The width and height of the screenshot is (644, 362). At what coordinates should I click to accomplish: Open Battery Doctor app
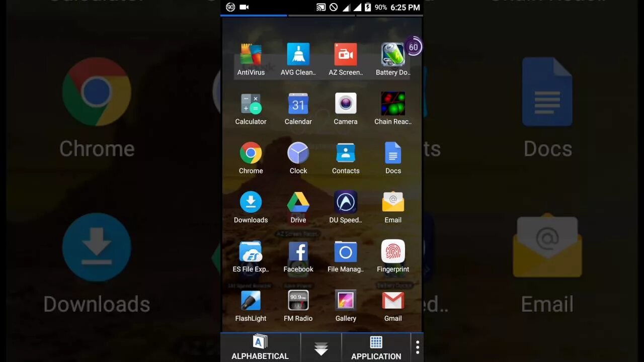[x=393, y=59]
